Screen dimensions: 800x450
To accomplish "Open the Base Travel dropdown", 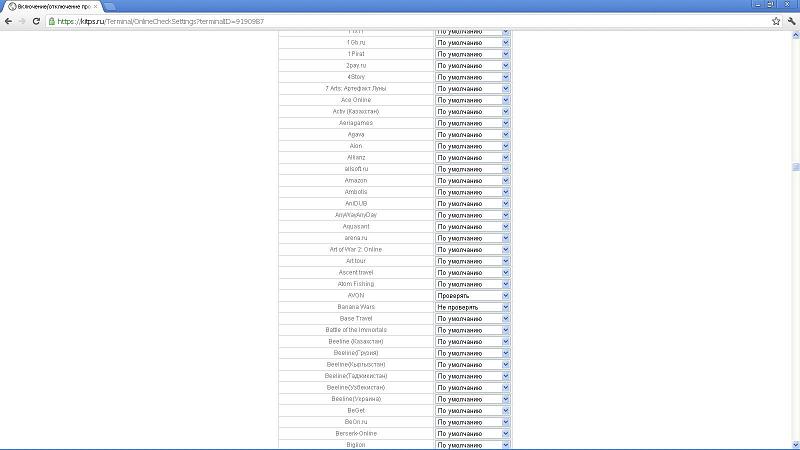I will (472, 318).
